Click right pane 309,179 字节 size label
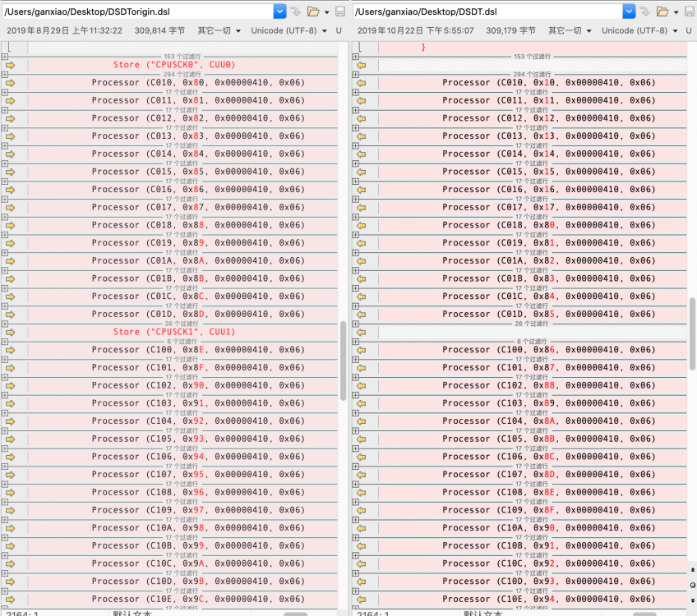697x616 pixels. coord(510,30)
